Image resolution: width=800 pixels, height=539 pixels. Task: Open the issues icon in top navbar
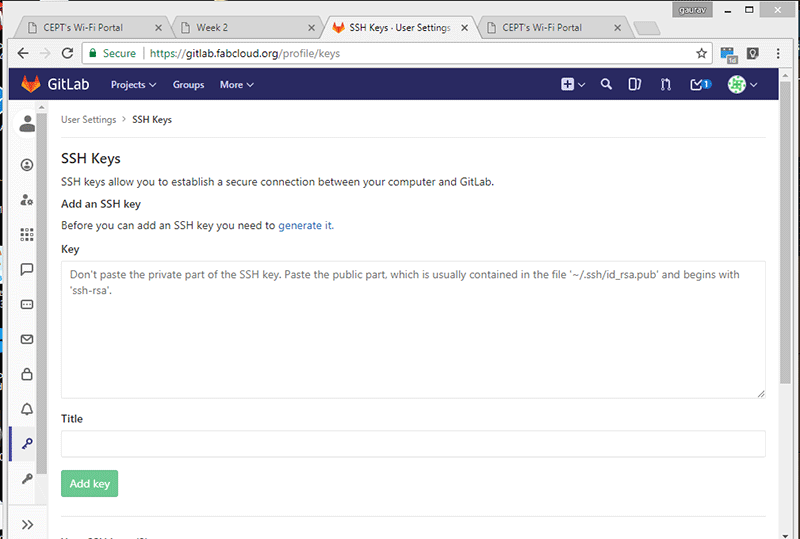tap(634, 84)
